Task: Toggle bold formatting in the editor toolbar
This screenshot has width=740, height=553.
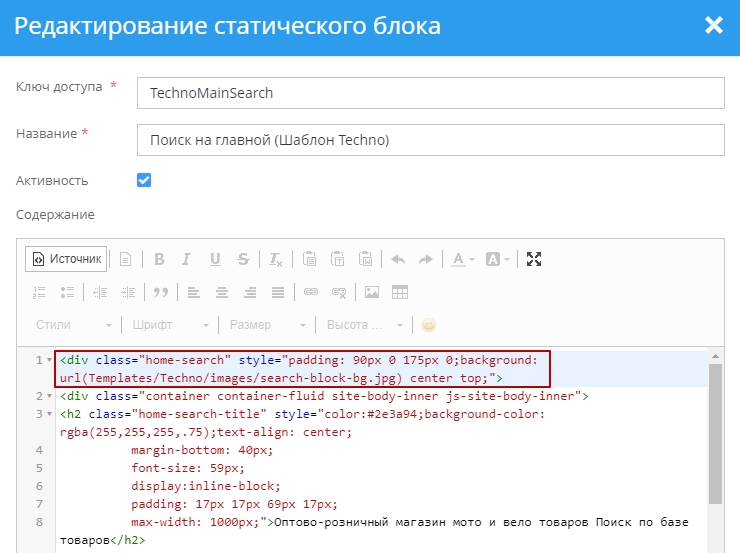Action: pyautogui.click(x=158, y=260)
